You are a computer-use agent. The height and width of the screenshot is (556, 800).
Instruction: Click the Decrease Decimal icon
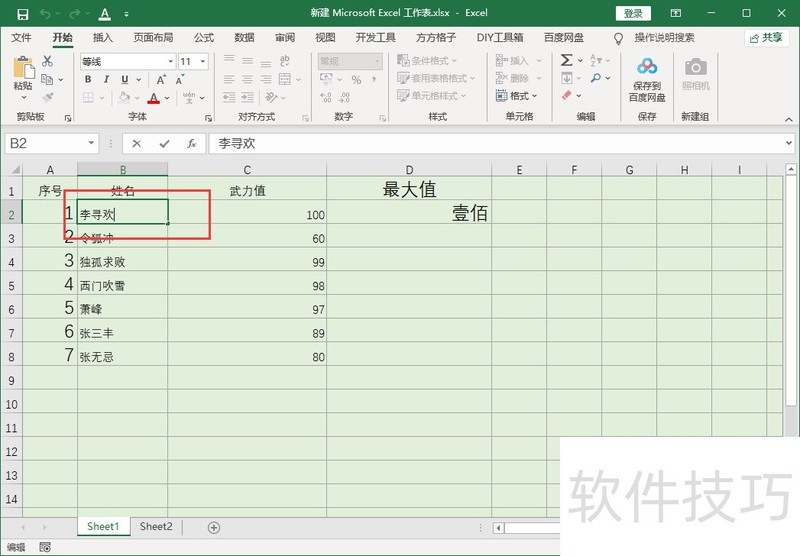(345, 97)
